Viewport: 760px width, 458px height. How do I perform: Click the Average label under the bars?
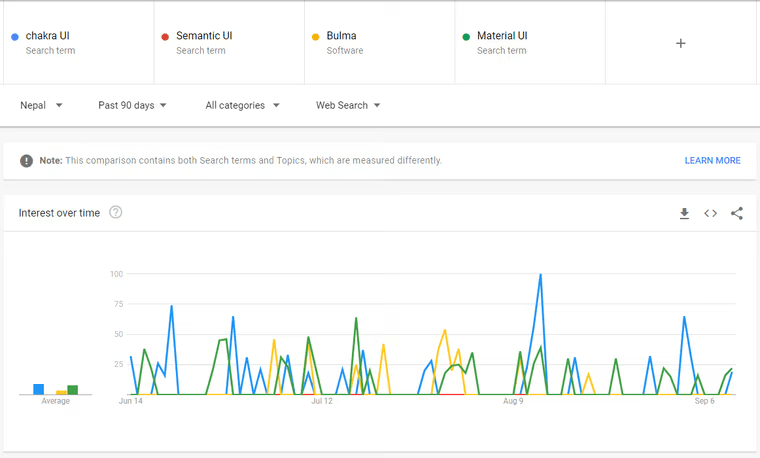pos(56,401)
